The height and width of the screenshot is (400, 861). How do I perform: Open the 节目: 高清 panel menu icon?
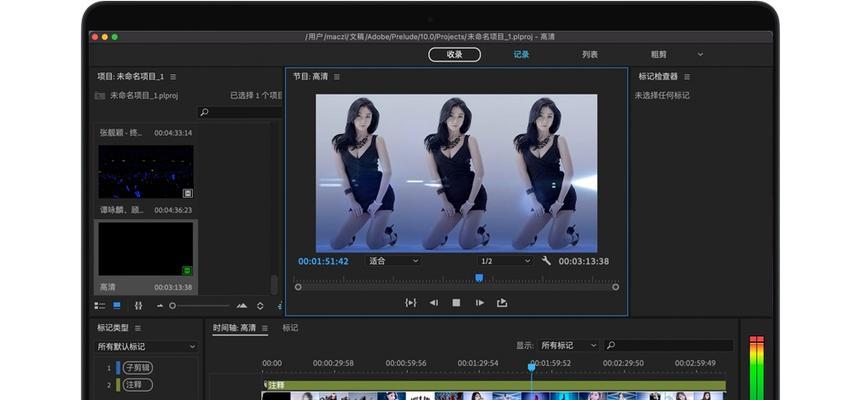[337, 77]
